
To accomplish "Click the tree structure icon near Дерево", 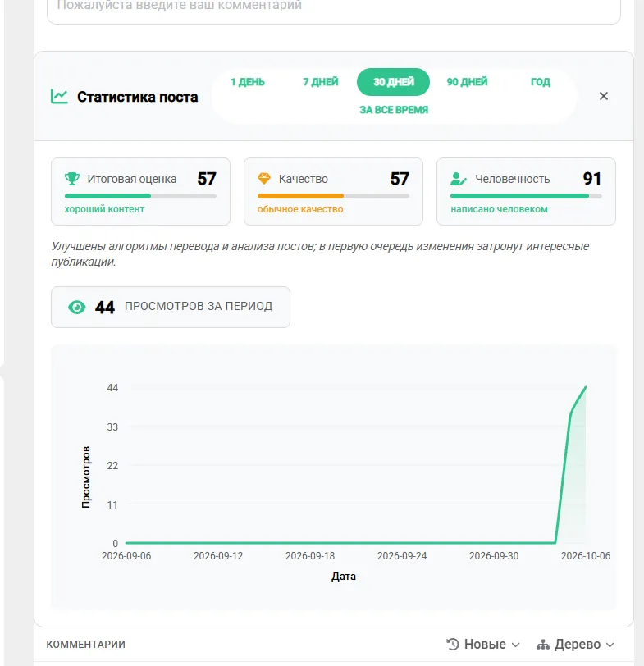I will tap(542, 645).
